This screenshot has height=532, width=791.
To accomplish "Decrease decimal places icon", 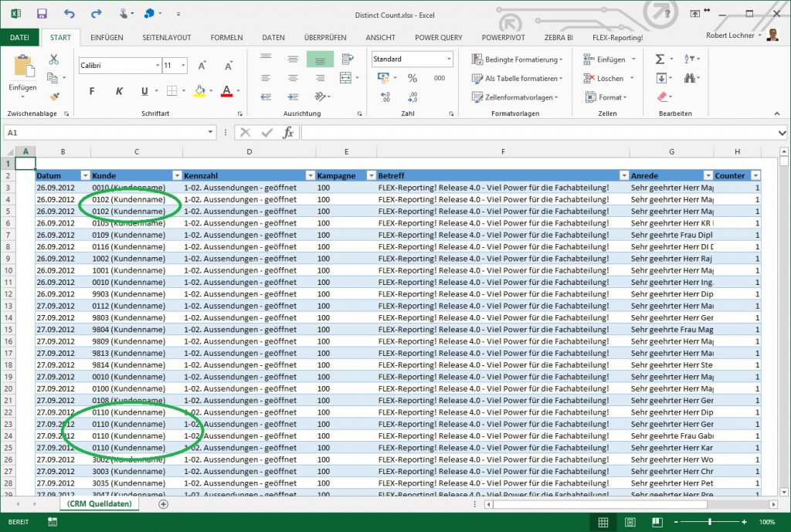I will click(412, 97).
